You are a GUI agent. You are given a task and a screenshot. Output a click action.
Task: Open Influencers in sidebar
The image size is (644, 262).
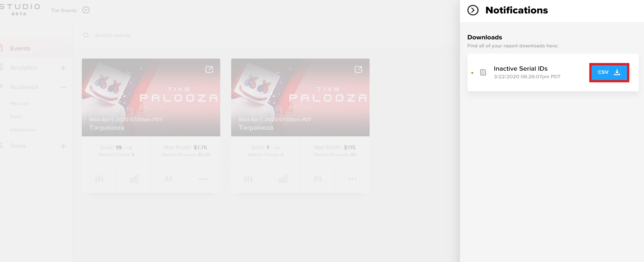[23, 130]
